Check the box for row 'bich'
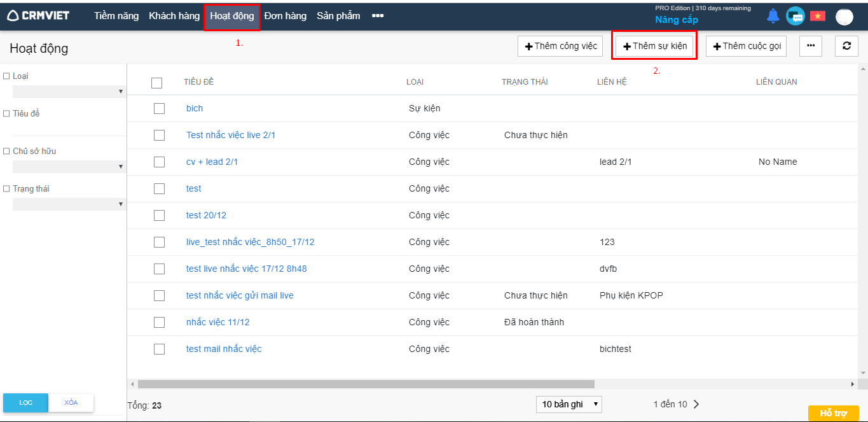The height and width of the screenshot is (422, 868). click(159, 109)
